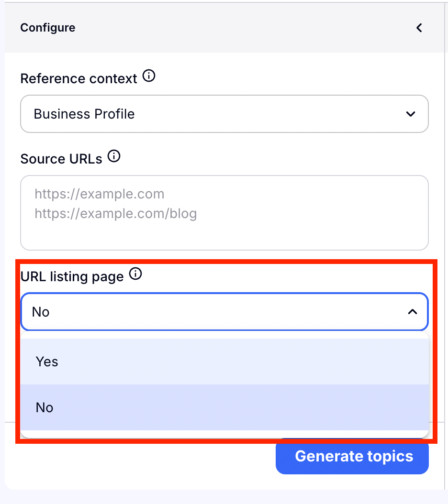Image resolution: width=448 pixels, height=504 pixels.
Task: Click the https://example.com placeholder line
Action: (100, 194)
